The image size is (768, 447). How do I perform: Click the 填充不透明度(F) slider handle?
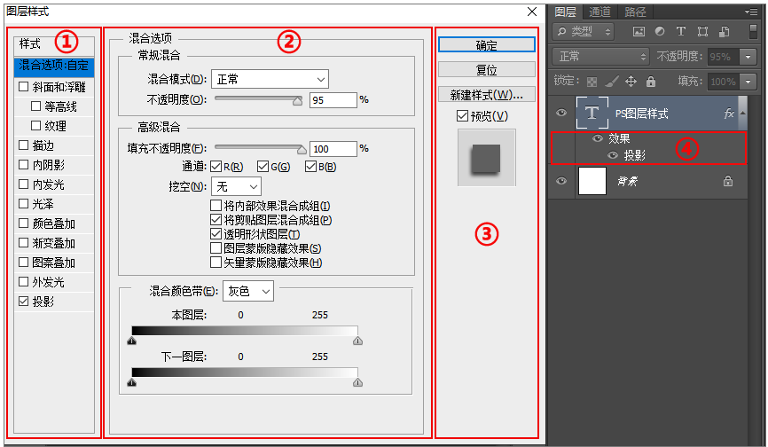tap(302, 149)
